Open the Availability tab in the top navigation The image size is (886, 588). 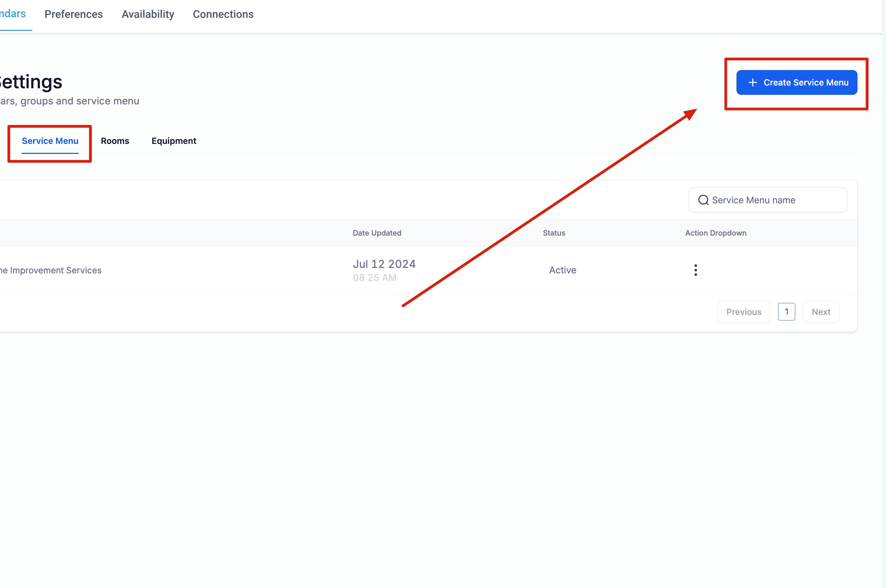tap(148, 14)
